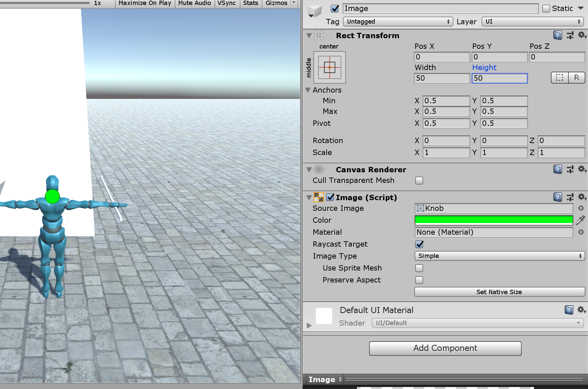588x389 pixels.
Task: Collapse the Canvas Renderer component
Action: pos(309,170)
